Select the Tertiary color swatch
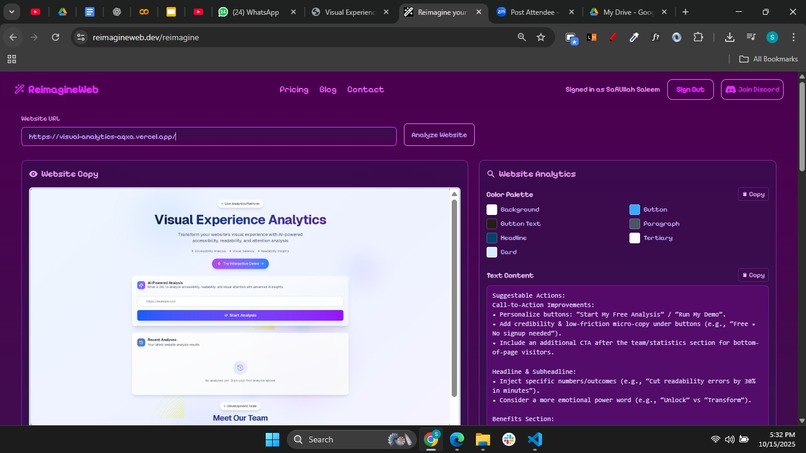 click(x=635, y=238)
